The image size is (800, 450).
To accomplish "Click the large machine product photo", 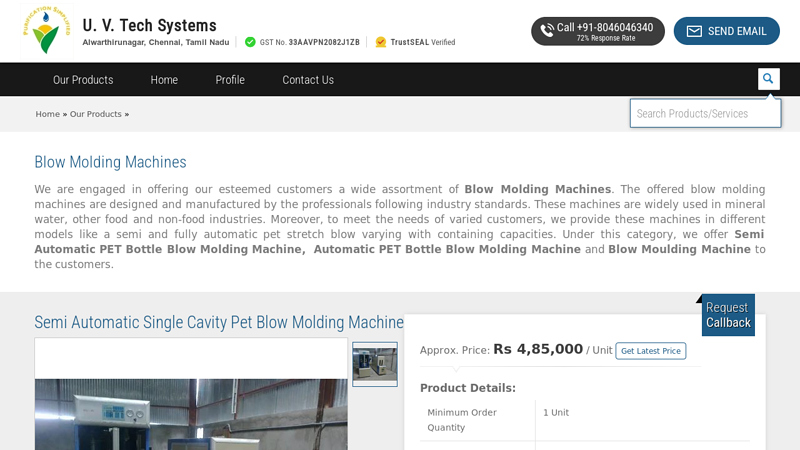I will coord(191,414).
